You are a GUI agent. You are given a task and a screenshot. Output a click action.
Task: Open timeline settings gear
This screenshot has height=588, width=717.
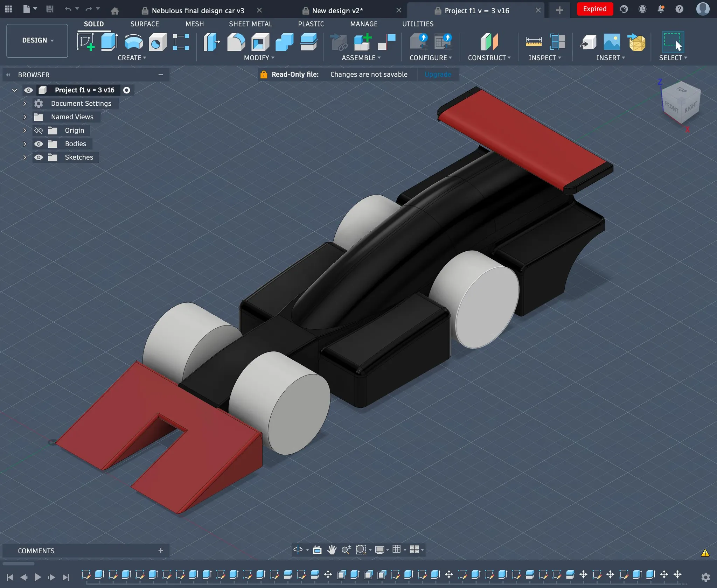click(705, 577)
